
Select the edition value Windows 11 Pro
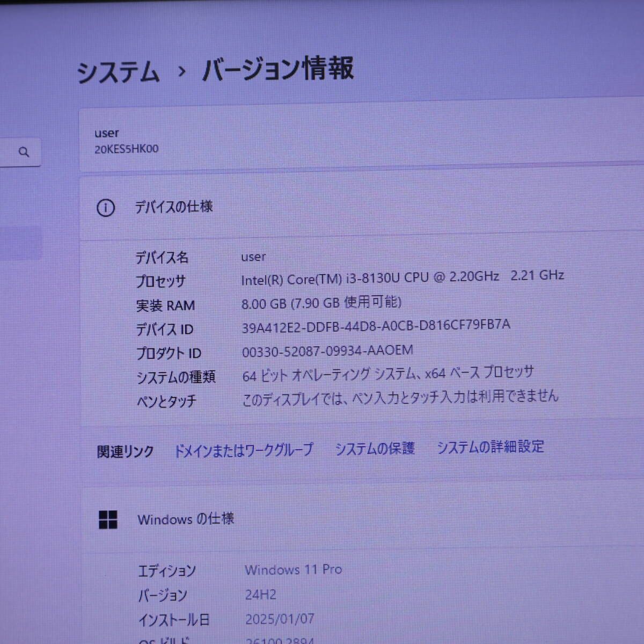(x=294, y=569)
